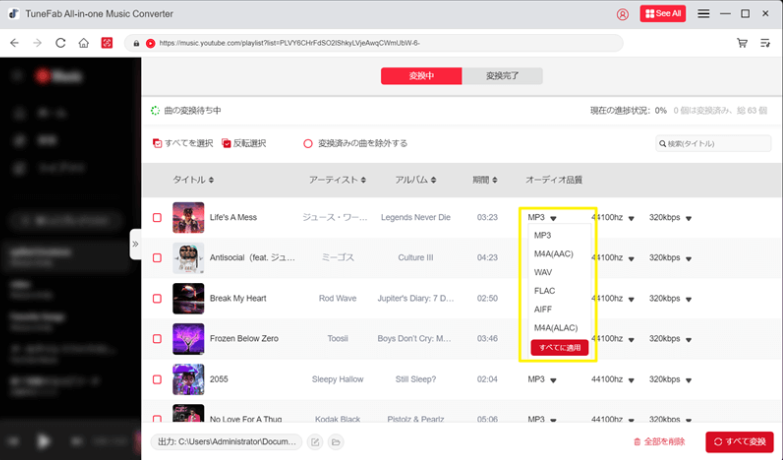
Task: Open the output folder icon
Action: pos(336,442)
